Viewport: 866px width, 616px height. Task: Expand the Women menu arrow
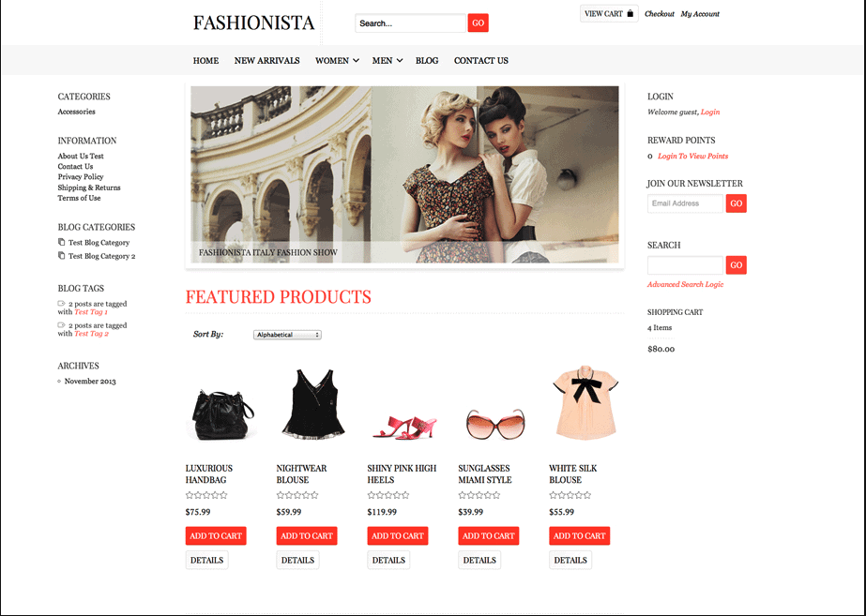tap(357, 61)
